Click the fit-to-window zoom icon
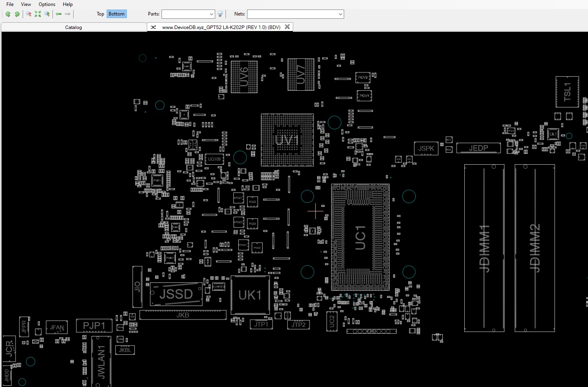This screenshot has width=588, height=387. pyautogui.click(x=38, y=14)
